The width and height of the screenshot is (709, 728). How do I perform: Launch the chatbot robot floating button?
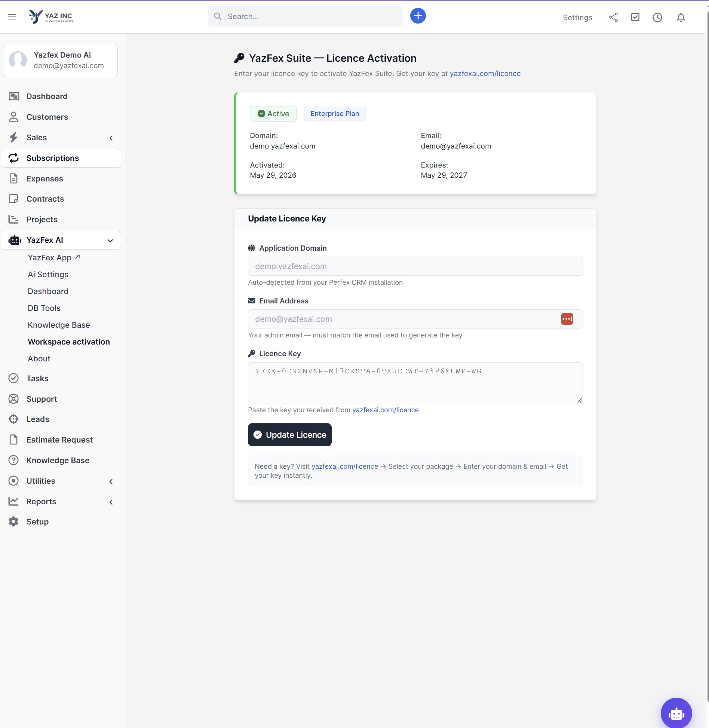click(676, 713)
